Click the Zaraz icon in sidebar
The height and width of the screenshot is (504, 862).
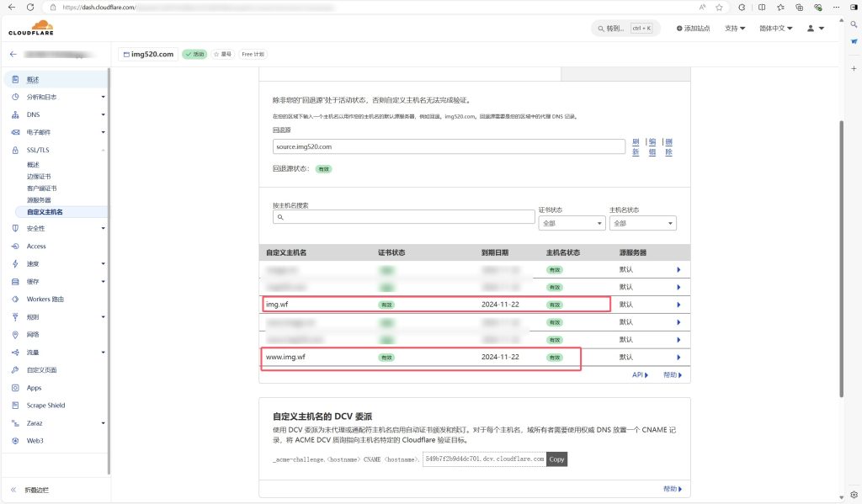[15, 423]
